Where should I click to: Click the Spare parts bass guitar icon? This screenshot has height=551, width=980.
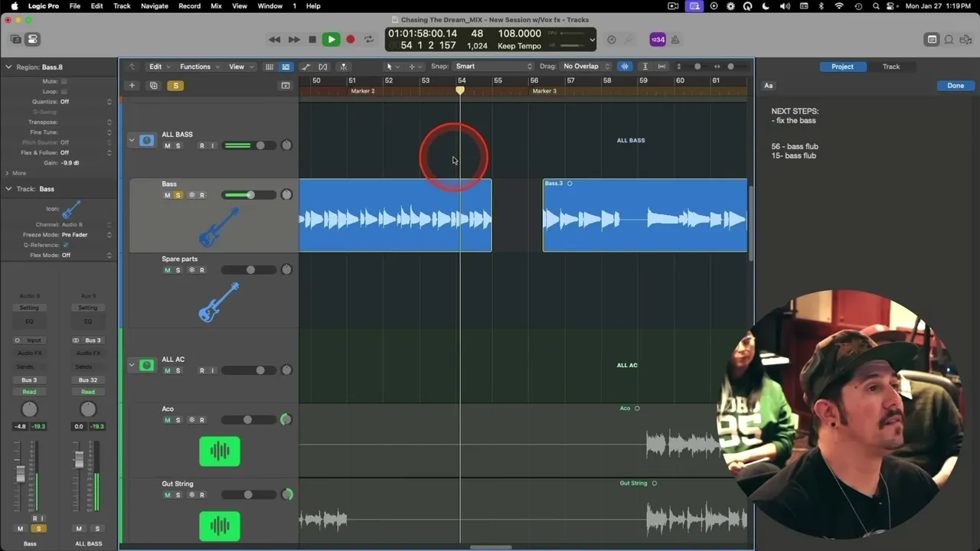pyautogui.click(x=220, y=302)
